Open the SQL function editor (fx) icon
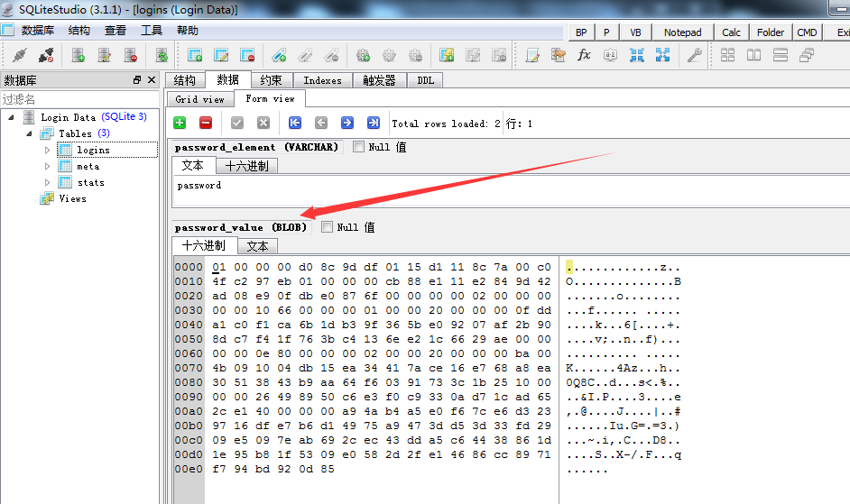The image size is (850, 504). pyautogui.click(x=584, y=55)
